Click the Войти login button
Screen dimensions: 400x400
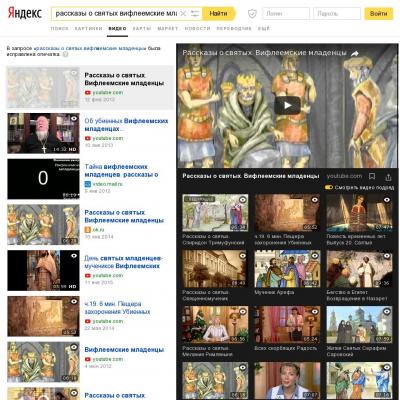pos(379,14)
